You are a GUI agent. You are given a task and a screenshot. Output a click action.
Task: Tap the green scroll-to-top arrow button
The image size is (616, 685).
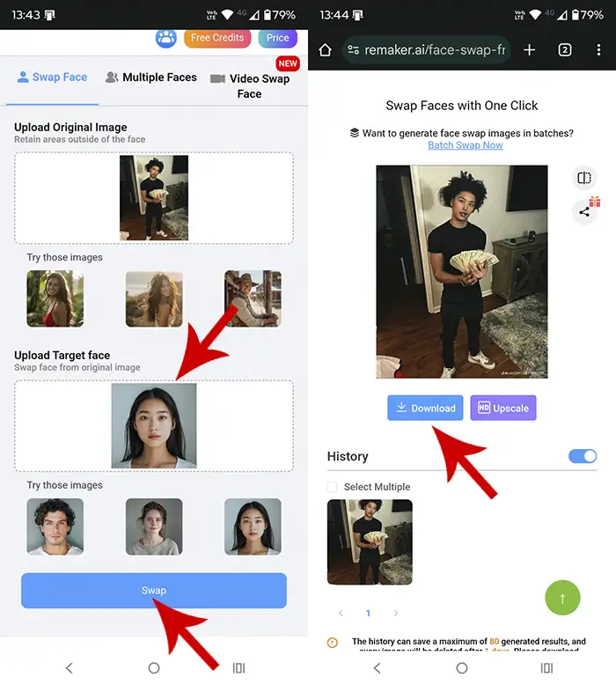pyautogui.click(x=562, y=598)
